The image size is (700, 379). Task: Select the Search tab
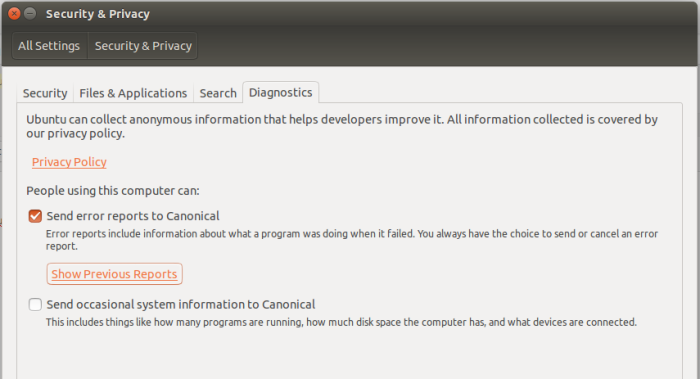(218, 93)
